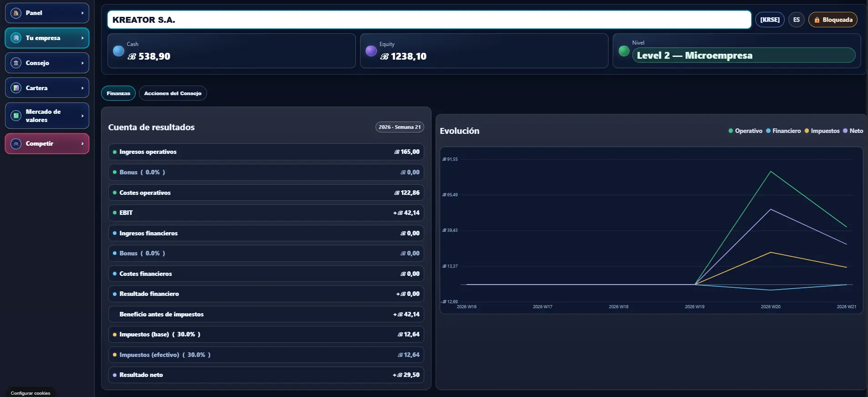This screenshot has height=397, width=868.
Task: Click the Panel sidebar icon
Action: pos(16,13)
